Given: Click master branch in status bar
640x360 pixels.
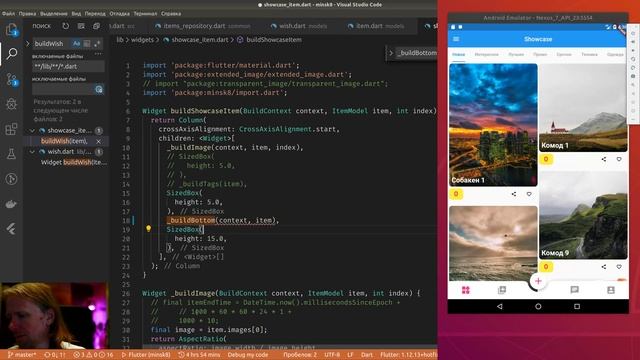Looking at the screenshot, I should point(22,355).
